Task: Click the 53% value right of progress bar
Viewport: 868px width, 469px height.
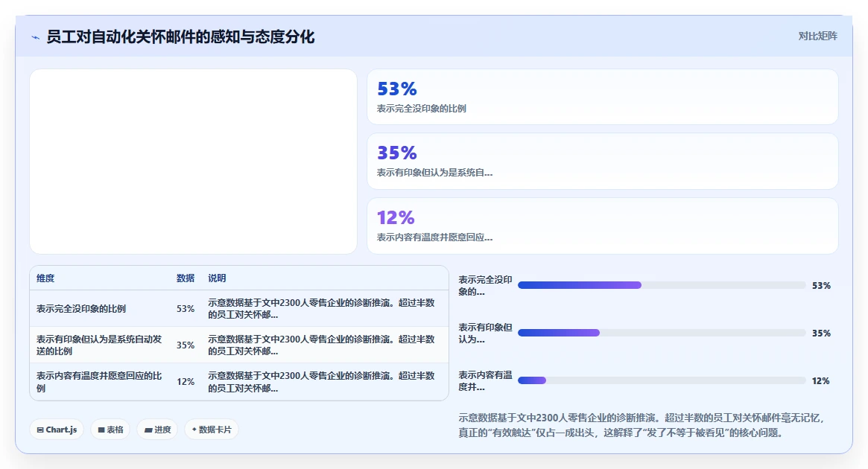Action: 821,285
